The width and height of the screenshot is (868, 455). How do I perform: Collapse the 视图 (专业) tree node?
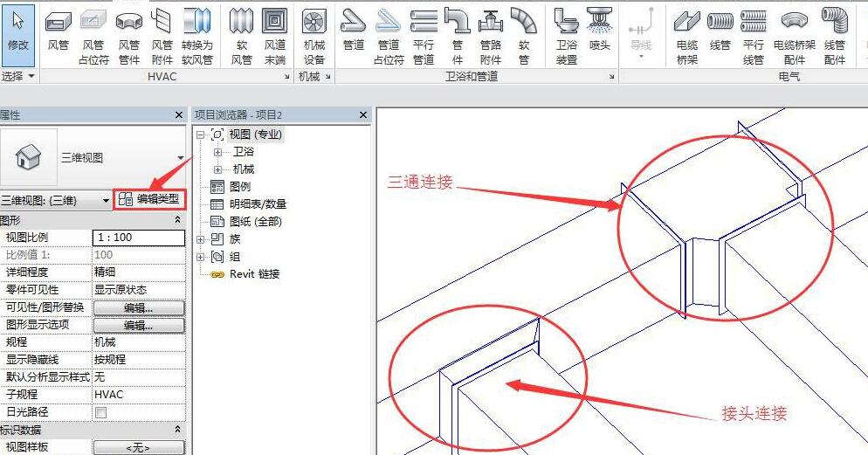[200, 134]
